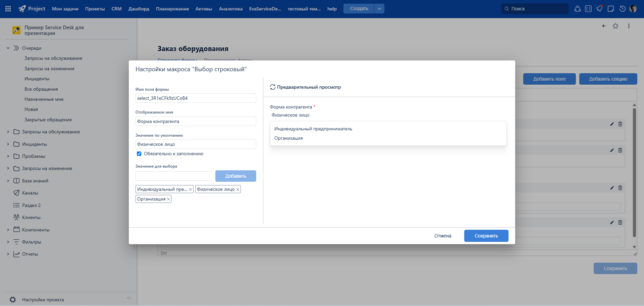644x306 pixels.
Task: Open dropdown arrow next to 'Создать'
Action: [x=379, y=9]
